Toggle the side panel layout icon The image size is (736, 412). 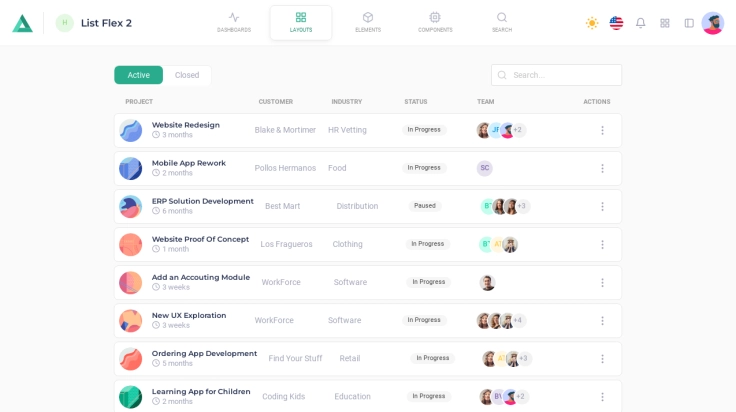[x=689, y=23]
